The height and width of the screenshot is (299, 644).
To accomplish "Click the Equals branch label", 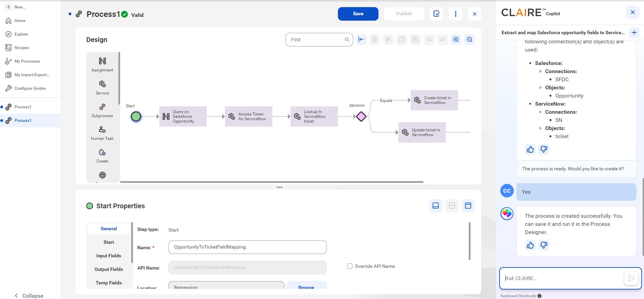I will (386, 101).
